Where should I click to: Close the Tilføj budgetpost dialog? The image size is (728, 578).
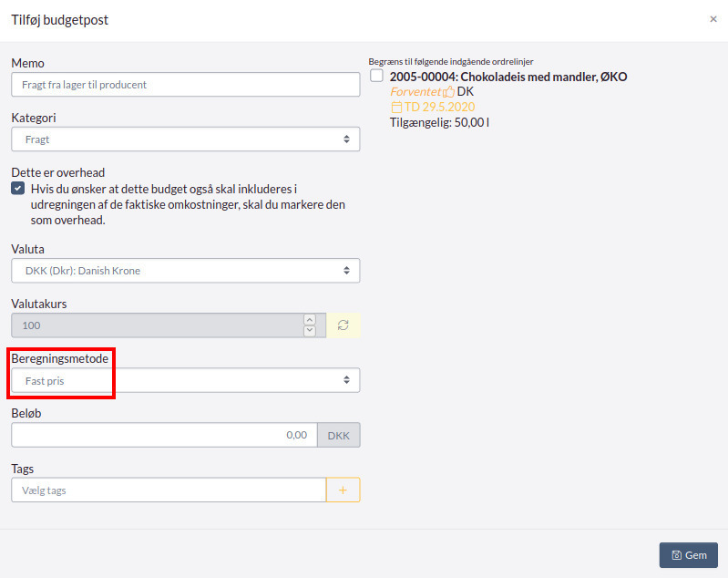tap(713, 19)
